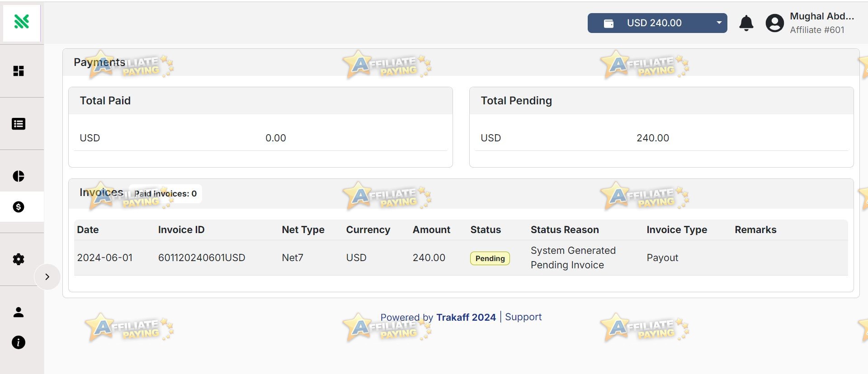
Task: Open the profile person icon in sidebar
Action: coord(19,312)
